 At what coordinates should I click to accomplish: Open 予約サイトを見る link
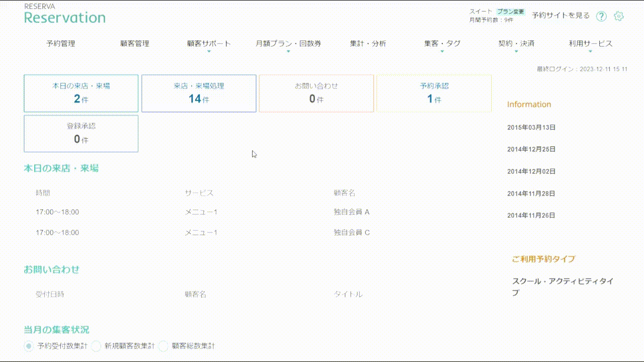point(560,16)
